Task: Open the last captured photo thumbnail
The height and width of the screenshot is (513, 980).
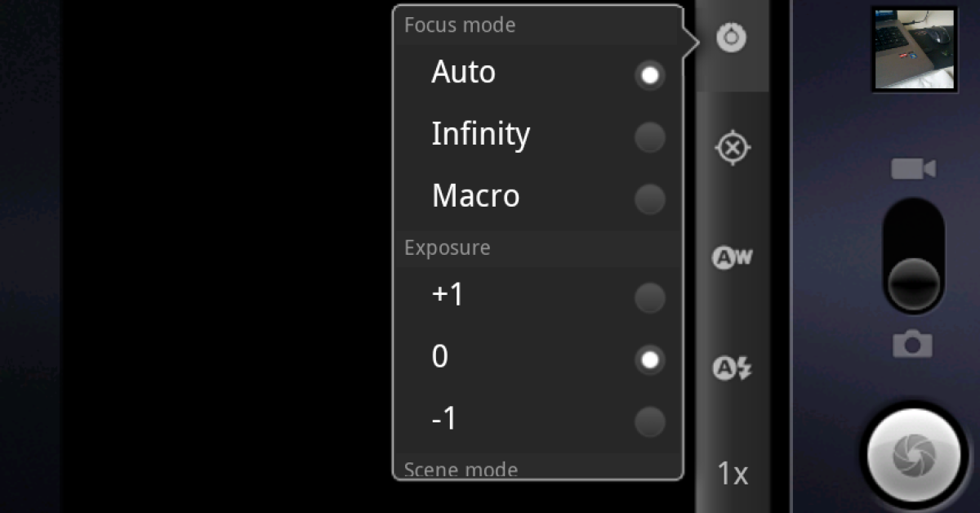Action: click(914, 48)
